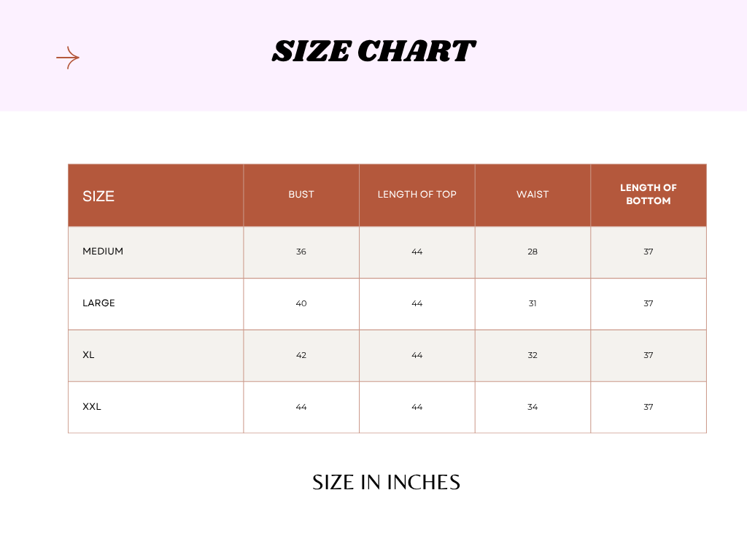Screen dimensions: 747x560
Task: Click the Medium bust value 36
Action: [x=301, y=252]
